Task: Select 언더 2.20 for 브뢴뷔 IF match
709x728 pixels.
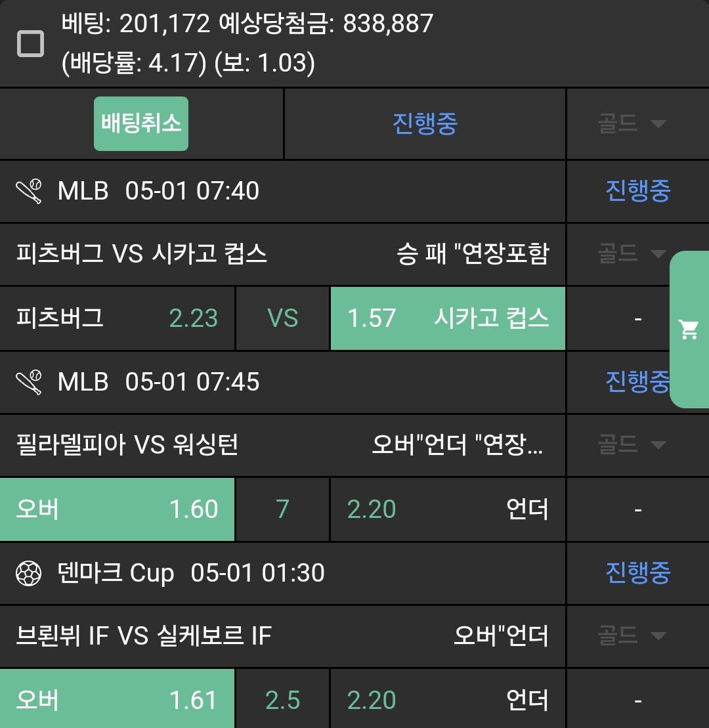Action: (x=448, y=700)
